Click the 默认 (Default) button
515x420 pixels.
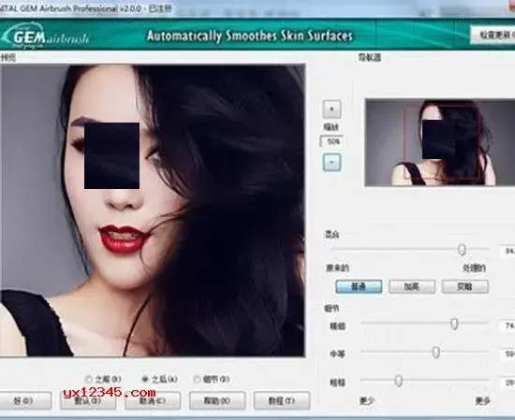[88, 400]
